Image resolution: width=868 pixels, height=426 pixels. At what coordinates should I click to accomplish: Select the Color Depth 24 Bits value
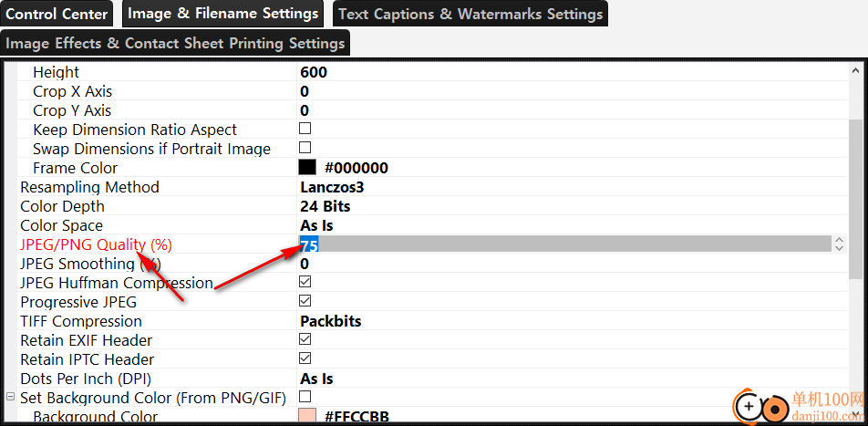[325, 206]
